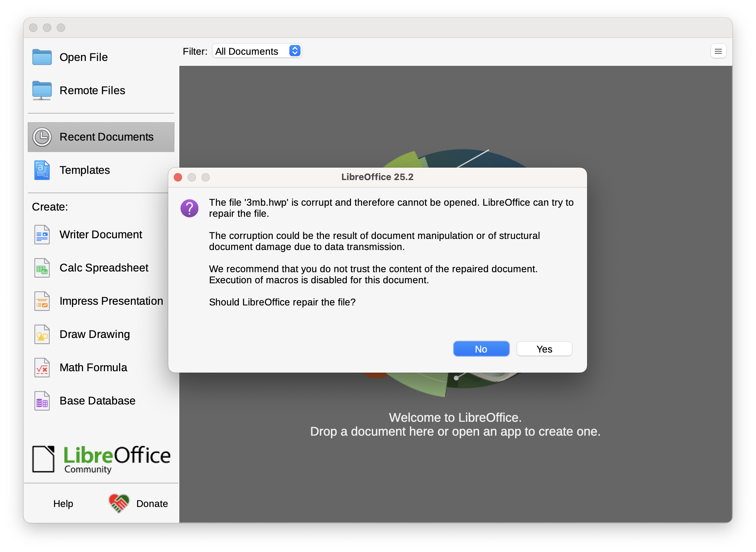The width and height of the screenshot is (756, 552).
Task: Open the Help button
Action: (x=63, y=504)
